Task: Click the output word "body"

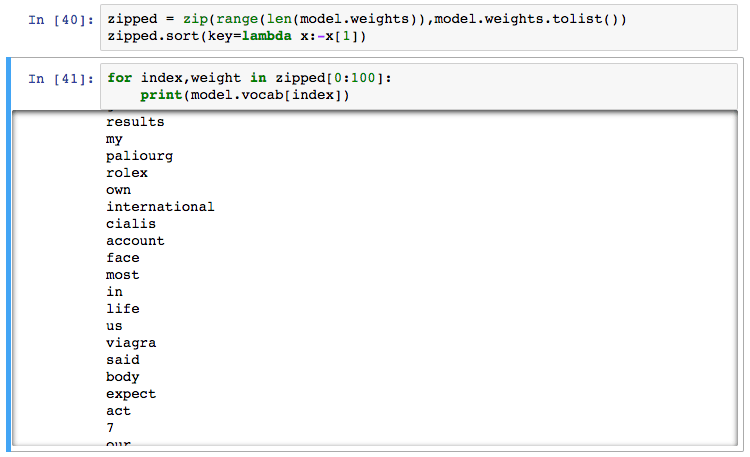Action: point(123,377)
